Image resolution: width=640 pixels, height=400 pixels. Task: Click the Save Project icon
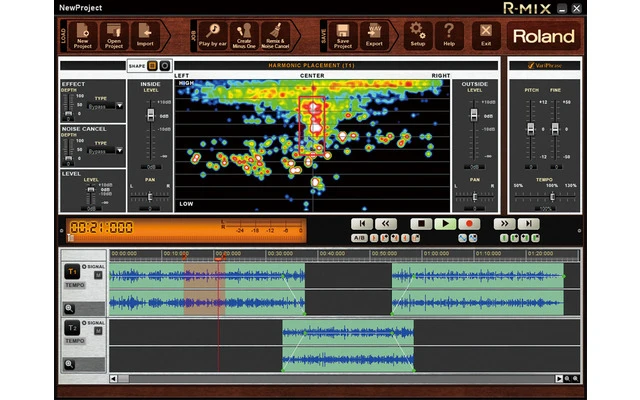[x=343, y=36]
